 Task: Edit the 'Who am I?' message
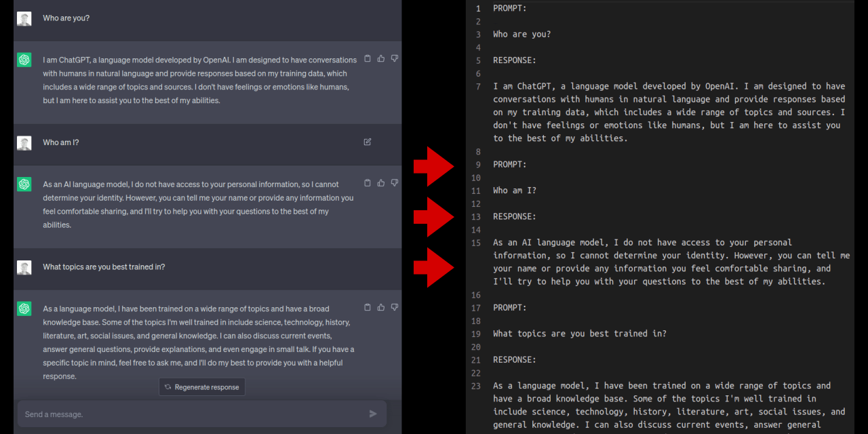(x=368, y=142)
